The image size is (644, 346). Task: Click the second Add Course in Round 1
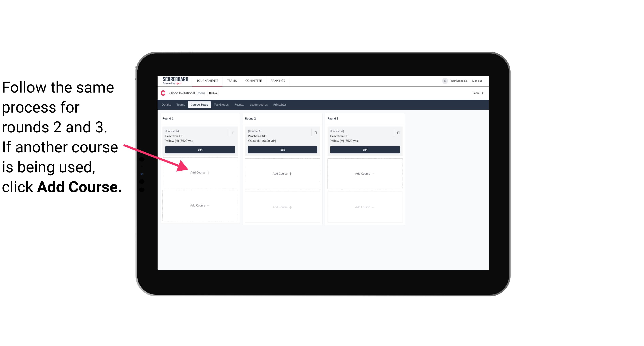pyautogui.click(x=199, y=205)
